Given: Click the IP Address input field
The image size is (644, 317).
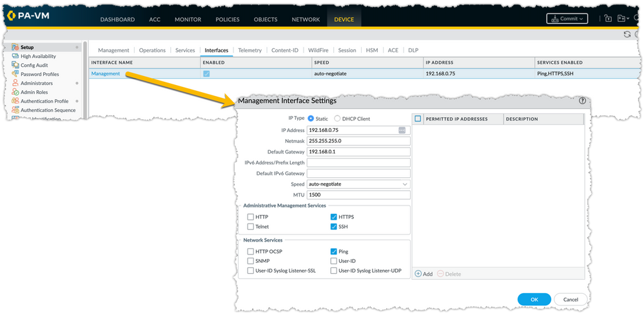Looking at the screenshot, I should point(358,130).
